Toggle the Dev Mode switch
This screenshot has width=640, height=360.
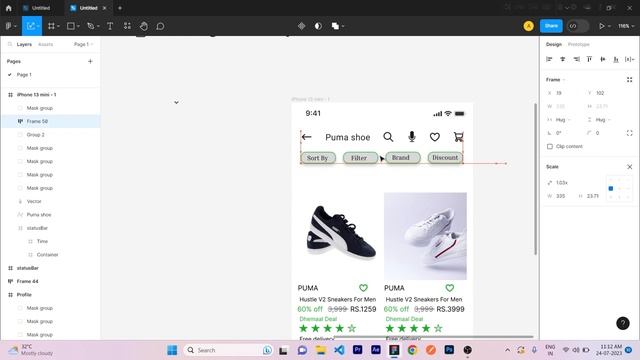coord(578,26)
